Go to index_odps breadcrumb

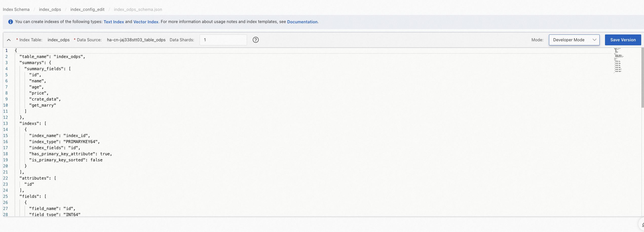coord(50,9)
